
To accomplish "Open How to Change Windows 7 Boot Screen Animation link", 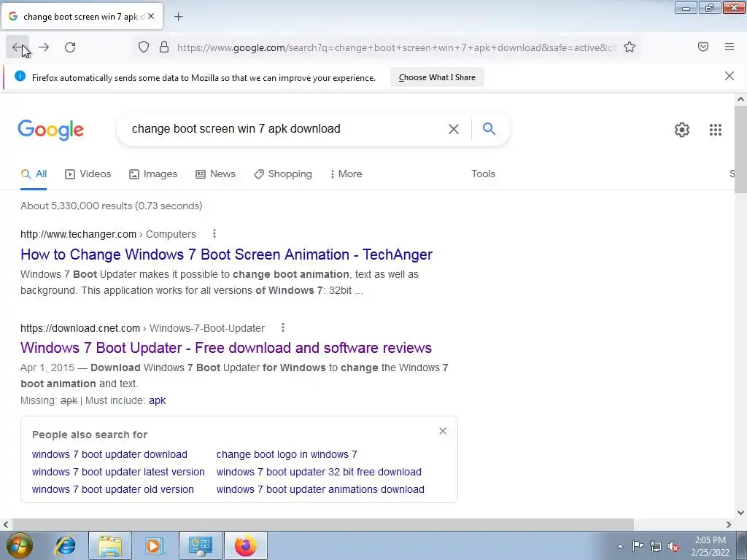I will pyautogui.click(x=226, y=254).
